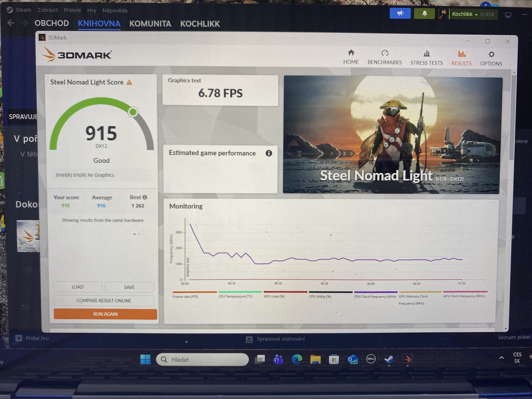Toggle GPU Clock Frequency (MHz) series
The height and width of the screenshot is (399, 532).
click(x=465, y=294)
